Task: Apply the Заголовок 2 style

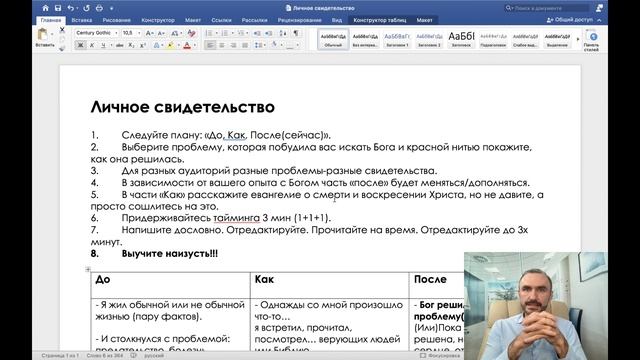Action: coord(429,40)
